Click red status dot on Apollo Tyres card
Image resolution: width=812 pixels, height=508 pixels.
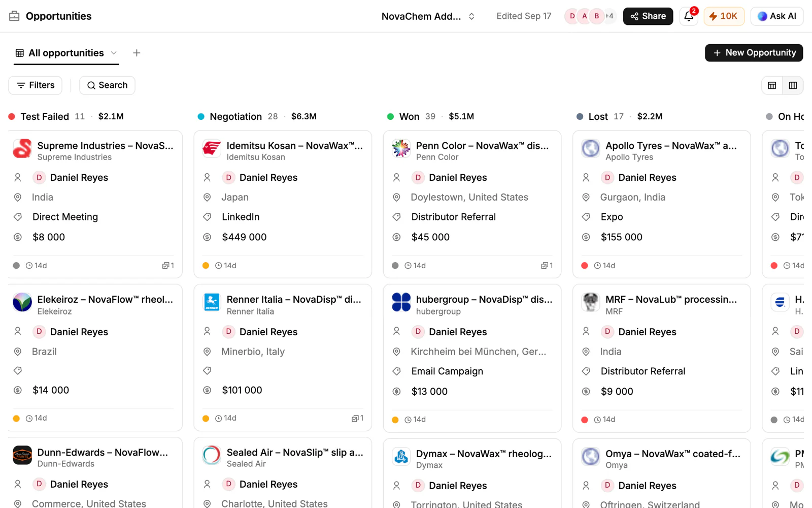click(x=585, y=266)
